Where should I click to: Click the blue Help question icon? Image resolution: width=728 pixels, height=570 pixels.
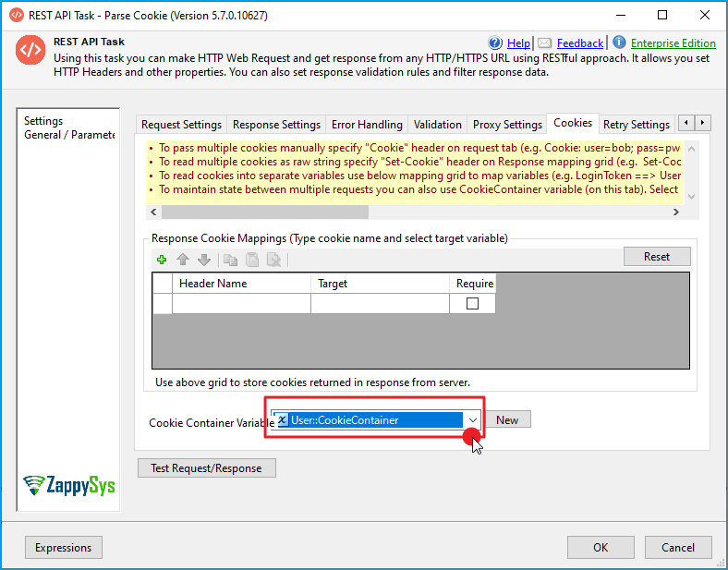click(x=495, y=43)
